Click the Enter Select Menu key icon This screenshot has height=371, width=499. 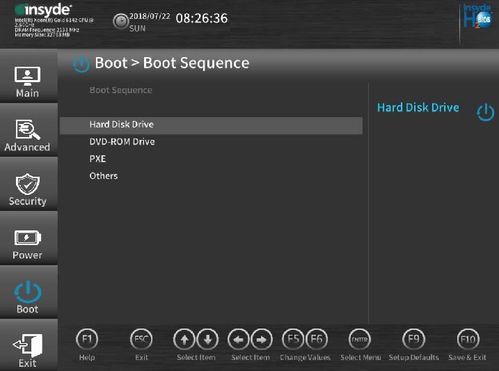coord(360,340)
